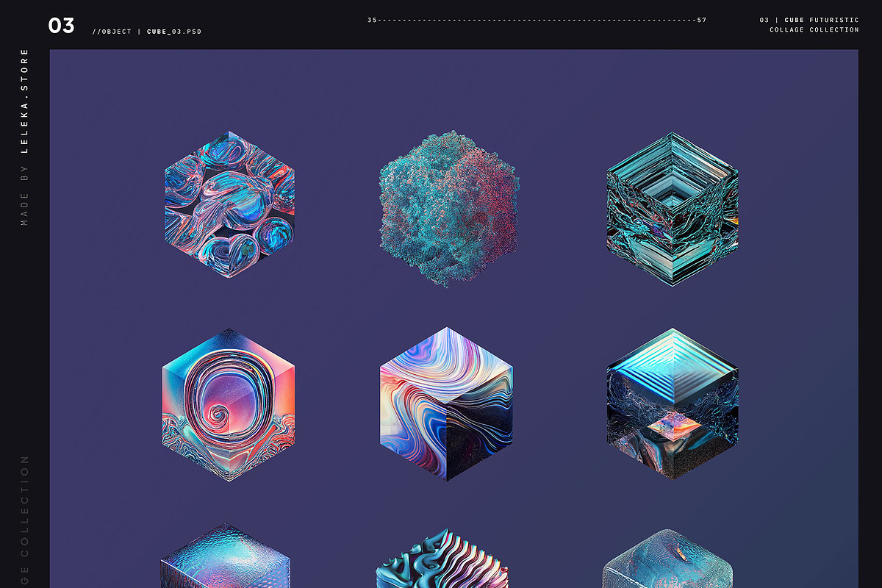Click the "MADE BY" vertical text
This screenshot has width=882, height=588.
[x=24, y=196]
